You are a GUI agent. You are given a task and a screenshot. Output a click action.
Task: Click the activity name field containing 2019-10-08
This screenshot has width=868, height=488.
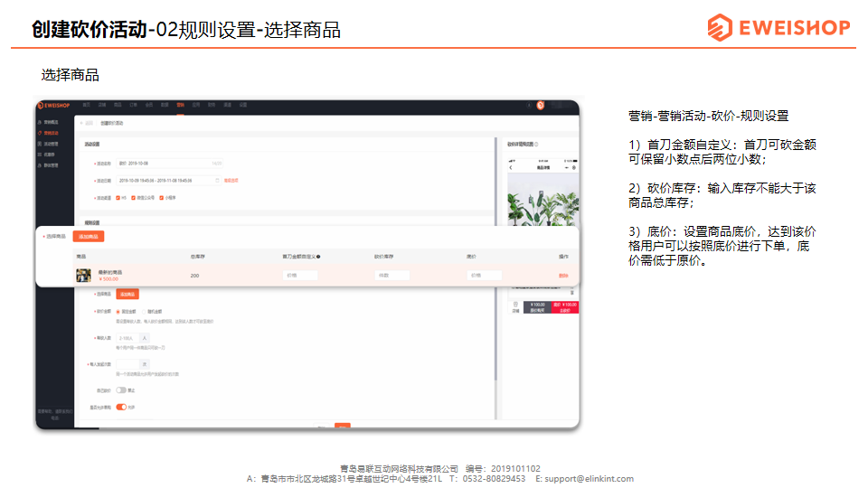(170, 164)
